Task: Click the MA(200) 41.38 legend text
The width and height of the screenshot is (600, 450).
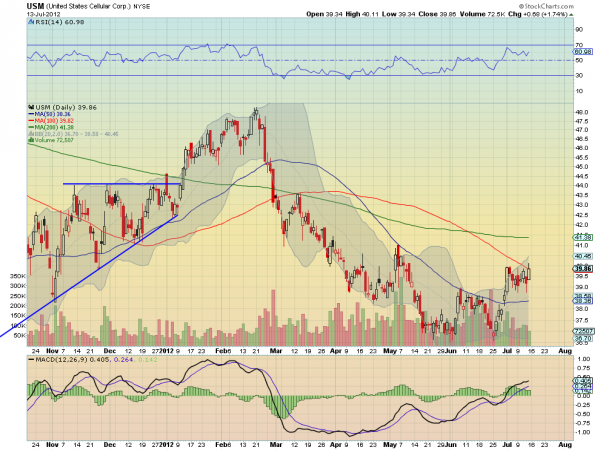Action: click(x=54, y=127)
